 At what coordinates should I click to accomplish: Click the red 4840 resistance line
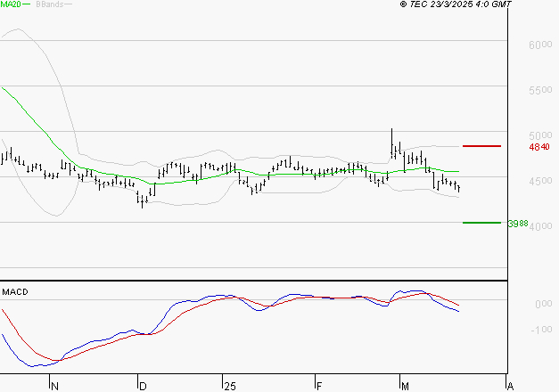(481, 145)
